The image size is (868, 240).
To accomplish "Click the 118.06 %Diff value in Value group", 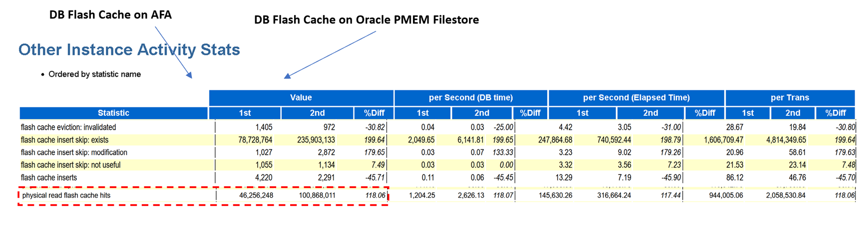I will (x=375, y=196).
